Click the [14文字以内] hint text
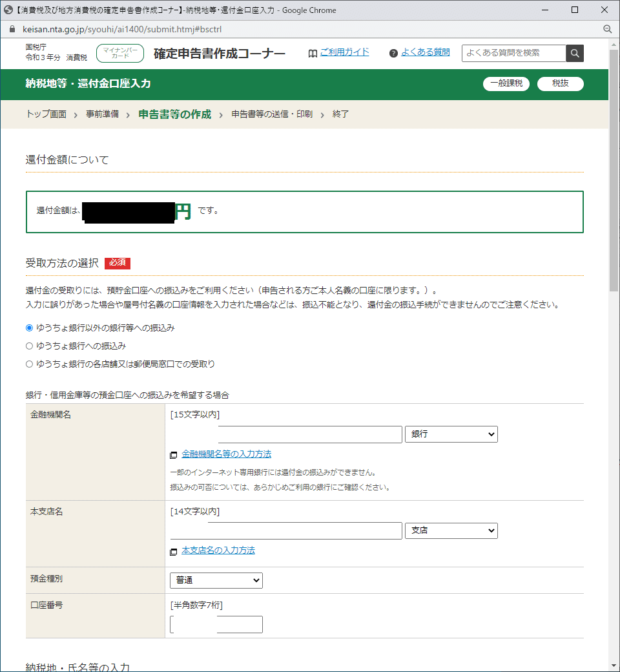The height and width of the screenshot is (672, 620). (x=195, y=511)
